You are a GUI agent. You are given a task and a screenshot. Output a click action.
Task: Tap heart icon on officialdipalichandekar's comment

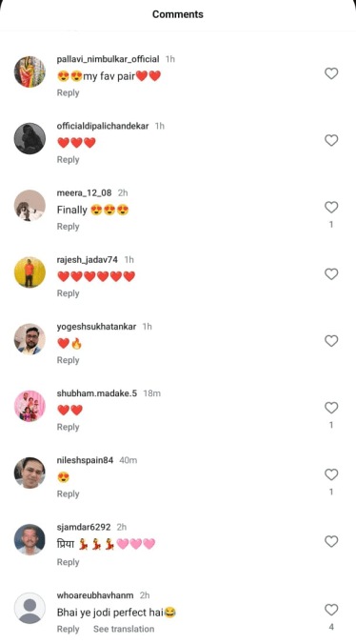[x=331, y=140]
